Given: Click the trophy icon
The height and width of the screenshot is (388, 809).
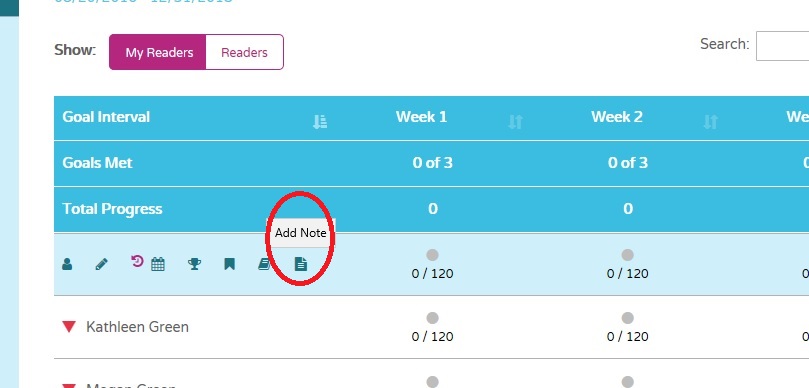Looking at the screenshot, I should click(x=194, y=265).
